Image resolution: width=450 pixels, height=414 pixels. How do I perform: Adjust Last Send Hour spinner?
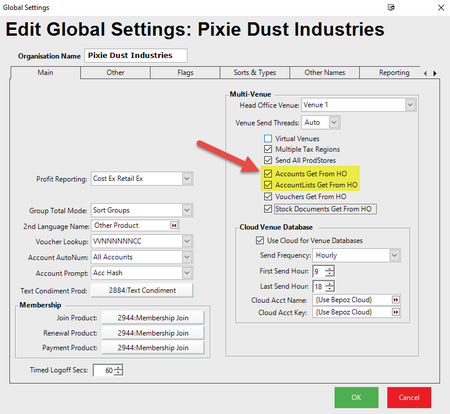[329, 286]
